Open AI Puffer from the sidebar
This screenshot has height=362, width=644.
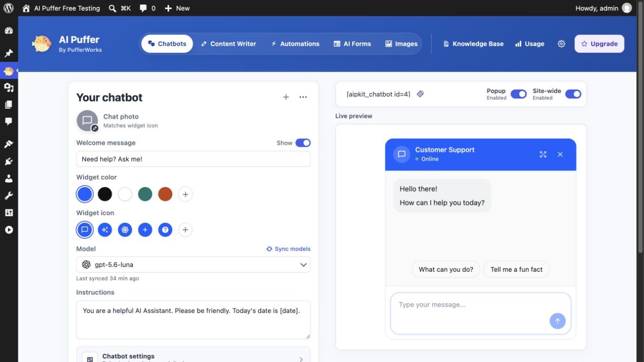click(x=9, y=71)
